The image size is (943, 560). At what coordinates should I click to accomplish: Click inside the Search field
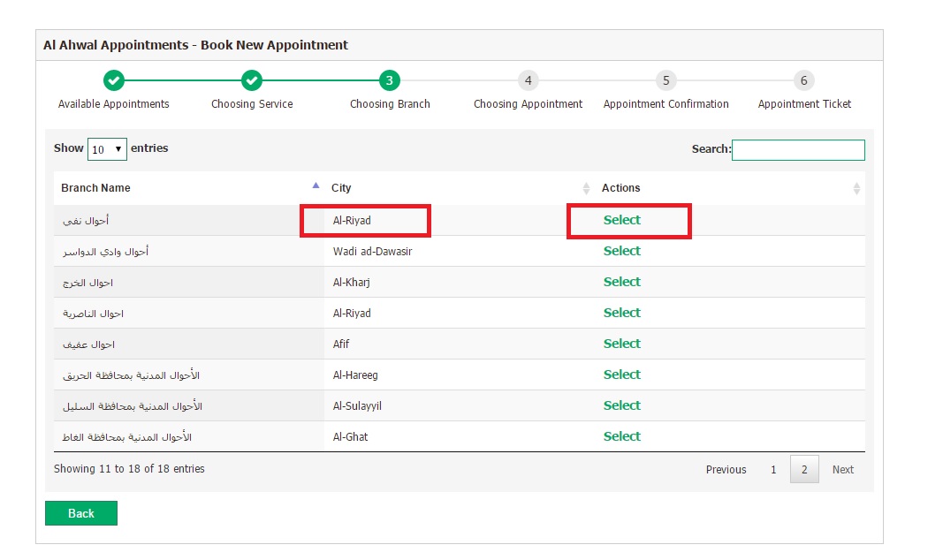(798, 149)
